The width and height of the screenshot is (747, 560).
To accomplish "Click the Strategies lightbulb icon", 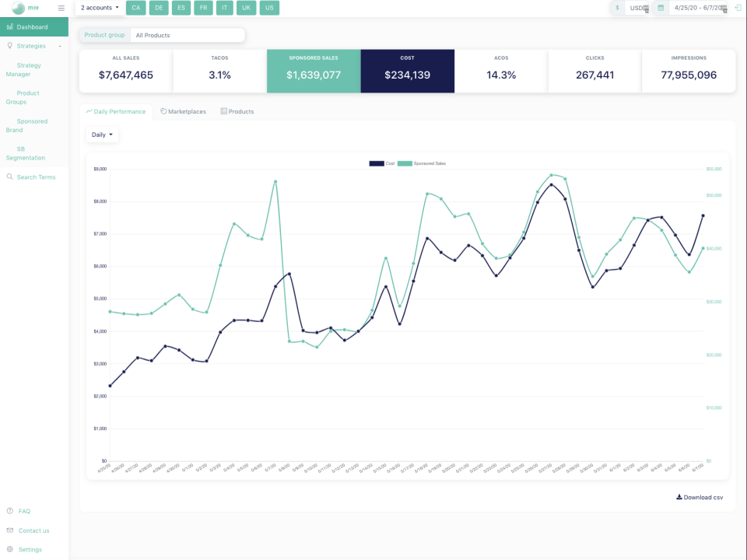I will pos(8,45).
